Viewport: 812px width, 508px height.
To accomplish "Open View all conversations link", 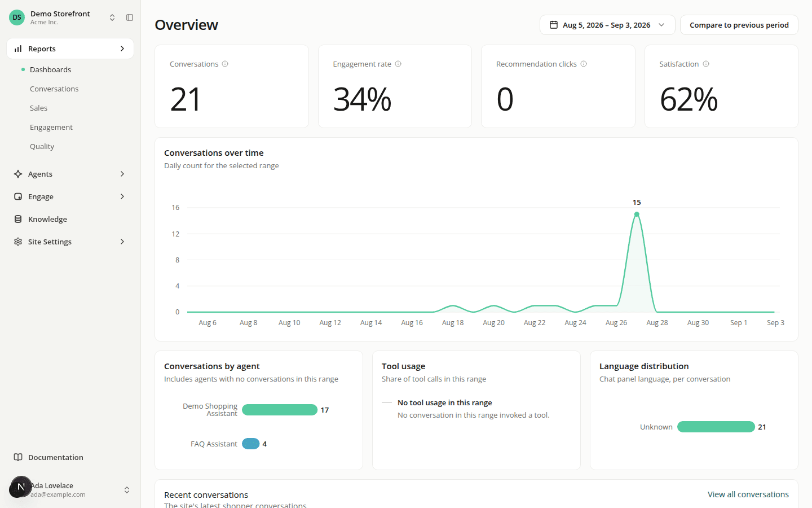I will click(x=748, y=494).
